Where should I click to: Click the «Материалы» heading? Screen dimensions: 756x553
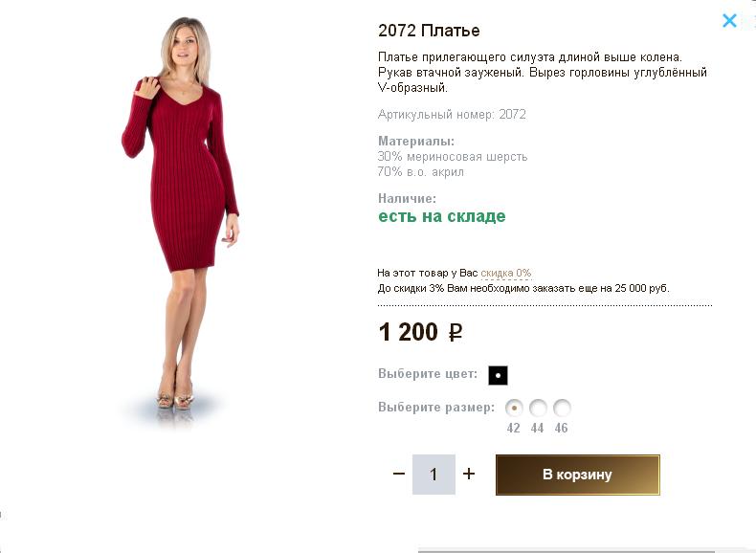point(416,142)
